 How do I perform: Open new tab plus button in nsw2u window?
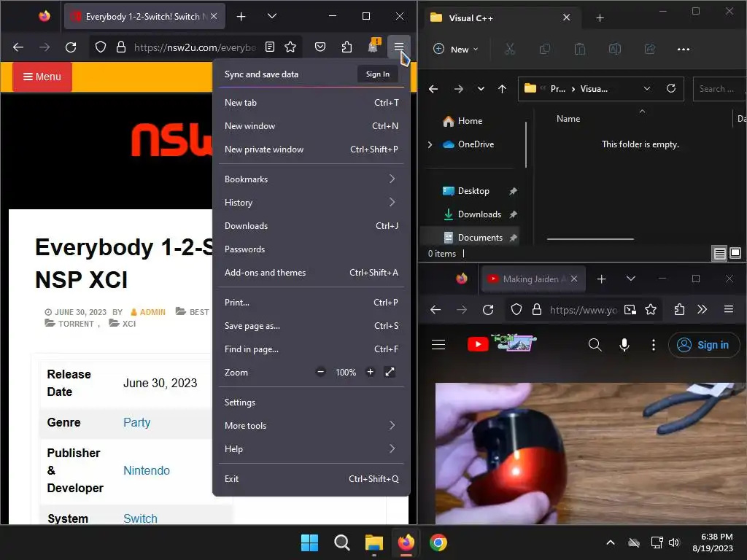click(241, 17)
